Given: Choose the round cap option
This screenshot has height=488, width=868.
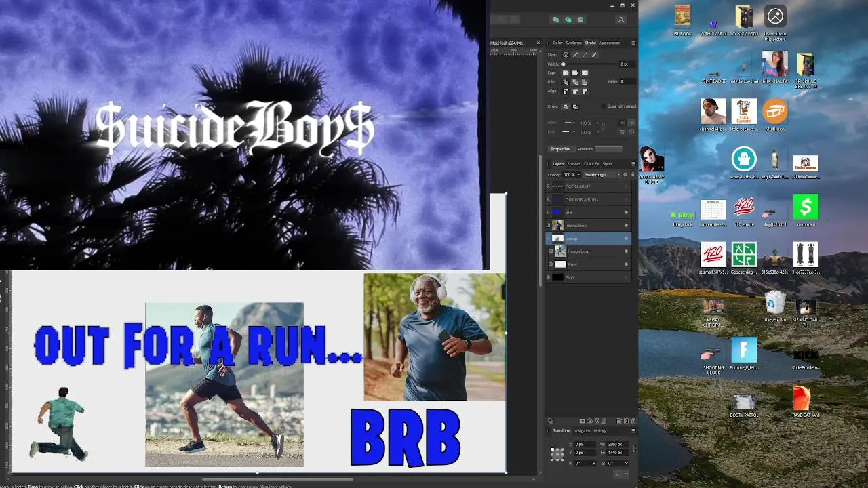Looking at the screenshot, I should [566, 73].
